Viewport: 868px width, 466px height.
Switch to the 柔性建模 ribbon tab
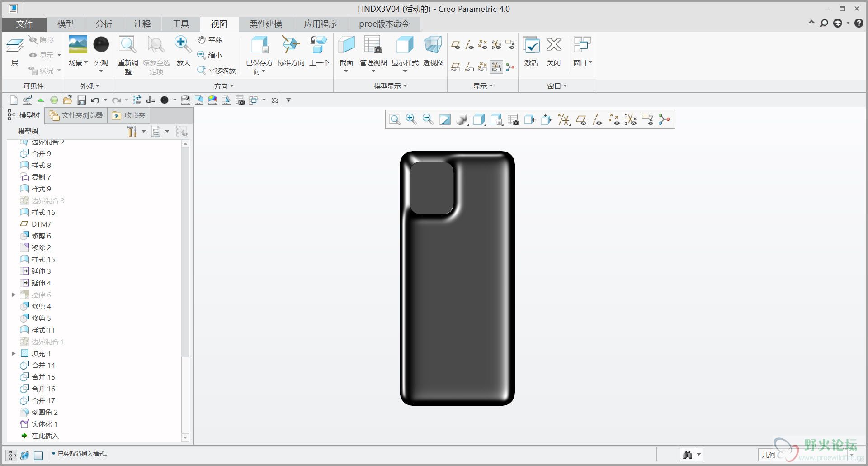(x=266, y=24)
